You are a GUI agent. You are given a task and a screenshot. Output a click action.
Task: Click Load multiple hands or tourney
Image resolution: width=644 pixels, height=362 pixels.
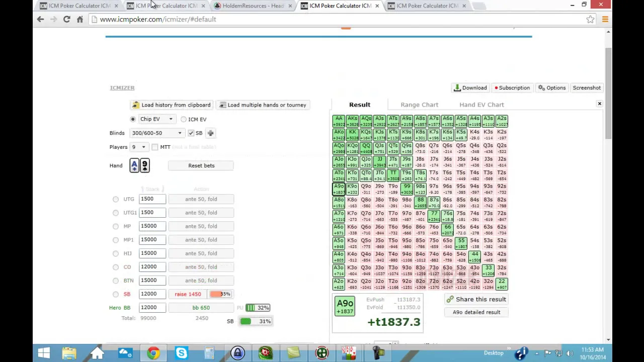tap(263, 105)
